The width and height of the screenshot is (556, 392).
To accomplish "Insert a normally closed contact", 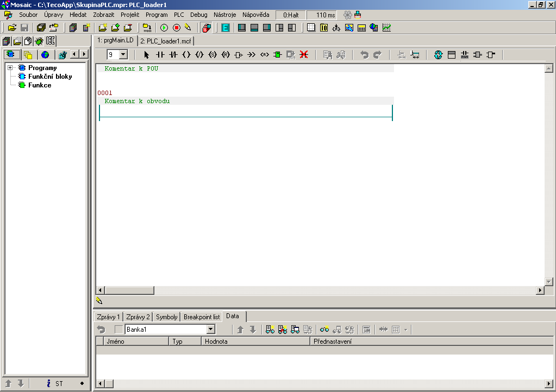I will coord(173,54).
